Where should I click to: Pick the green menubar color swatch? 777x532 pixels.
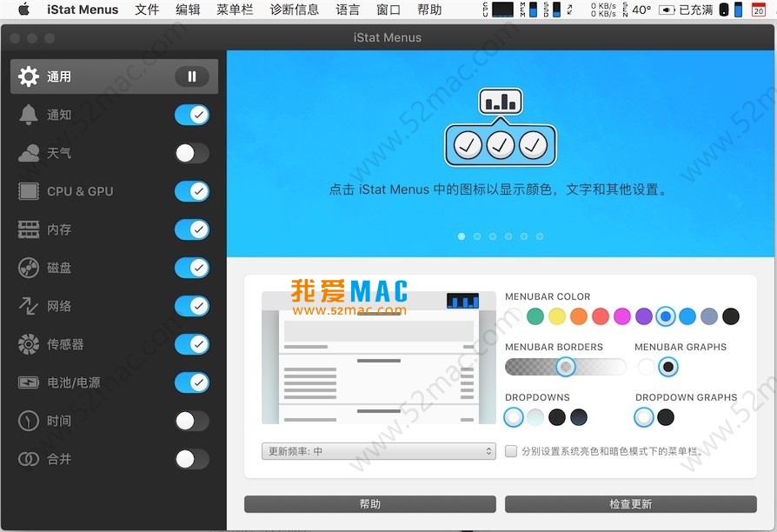[x=535, y=316]
